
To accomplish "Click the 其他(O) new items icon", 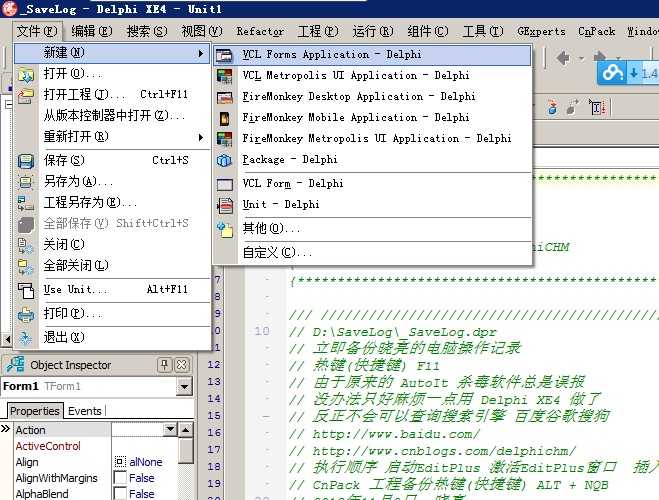I will pyautogui.click(x=224, y=229).
